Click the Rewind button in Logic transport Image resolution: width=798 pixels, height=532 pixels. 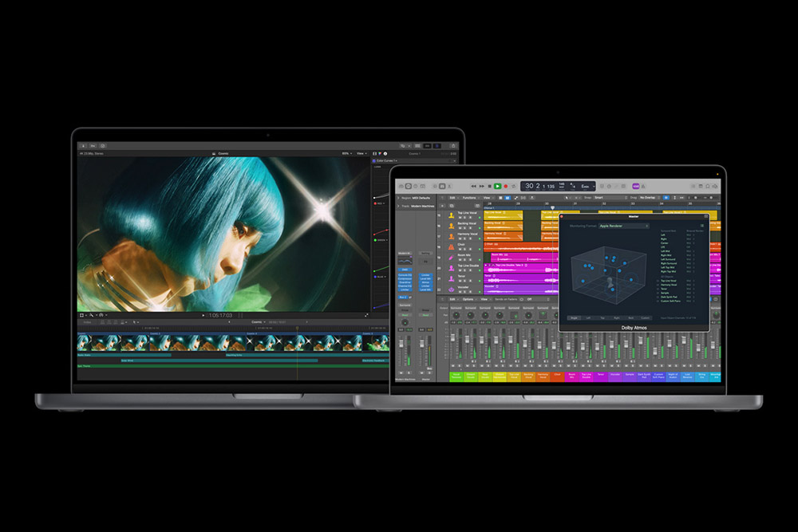[474, 186]
